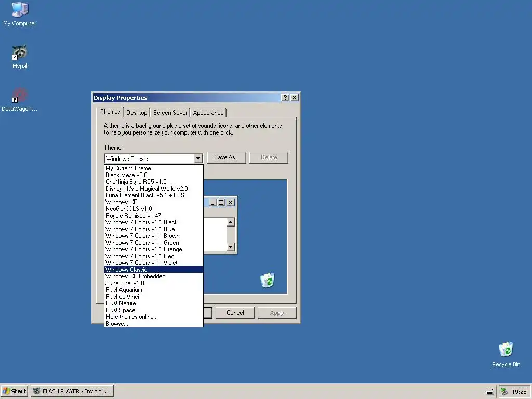This screenshot has width=532, height=399.
Task: Select Royale Remixed v1.47 theme
Action: (x=154, y=216)
